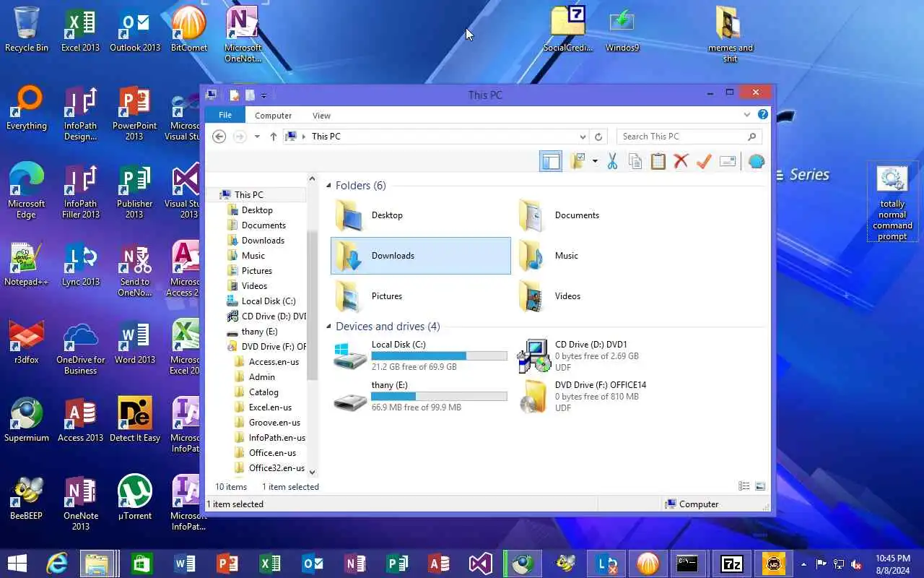The height and width of the screenshot is (578, 924).
Task: Open Quick Access Toolbar customize dropdown
Action: 263,95
